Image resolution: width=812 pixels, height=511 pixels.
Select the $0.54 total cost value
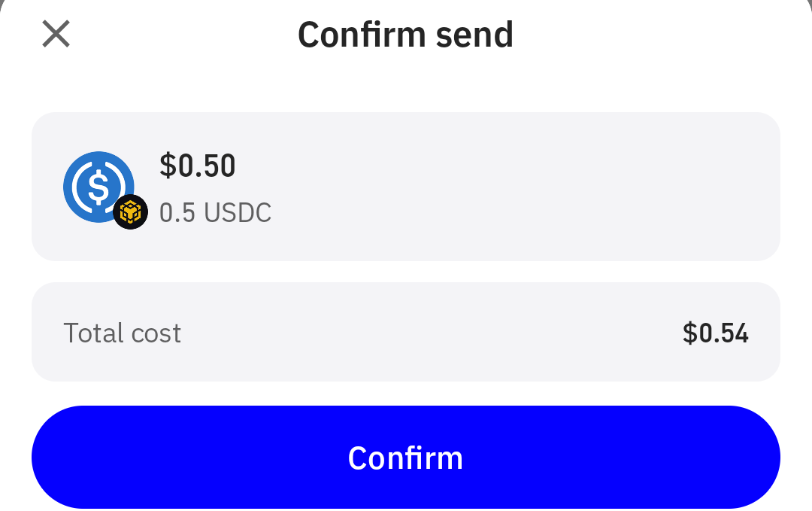715,332
